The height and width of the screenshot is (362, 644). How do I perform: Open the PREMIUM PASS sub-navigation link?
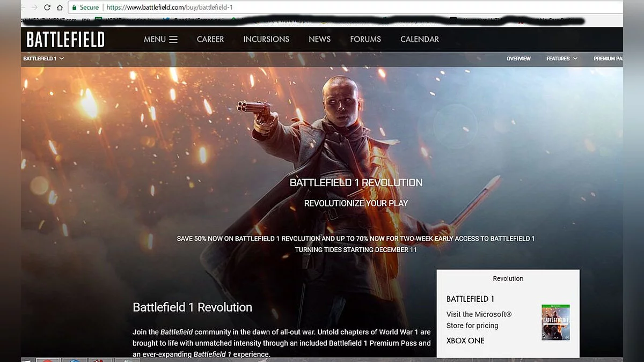(609, 58)
